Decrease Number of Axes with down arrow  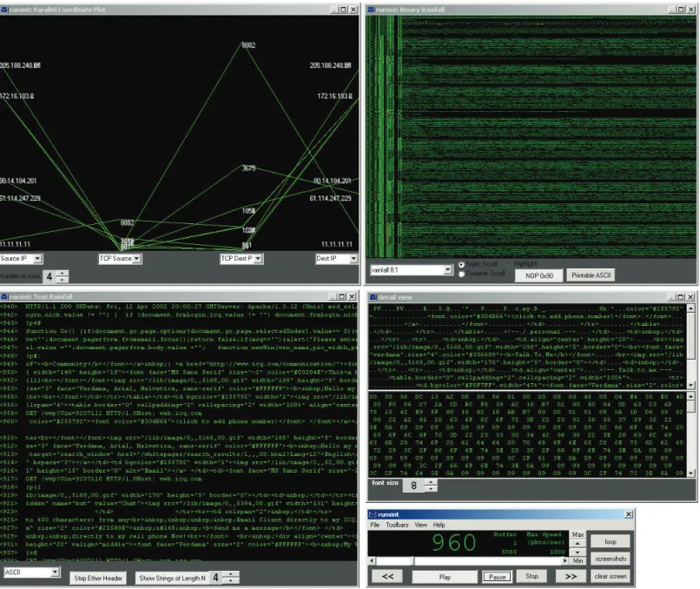[x=63, y=280]
